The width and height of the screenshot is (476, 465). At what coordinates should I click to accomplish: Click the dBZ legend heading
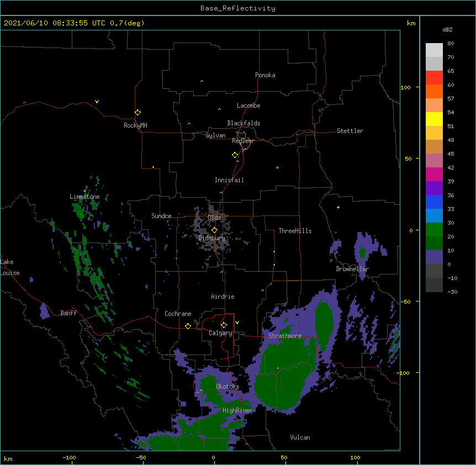pyautogui.click(x=447, y=29)
